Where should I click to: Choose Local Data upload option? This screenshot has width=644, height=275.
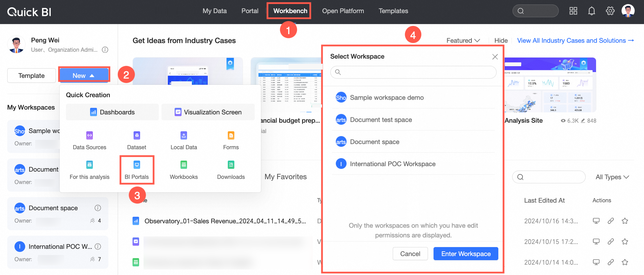184,141
